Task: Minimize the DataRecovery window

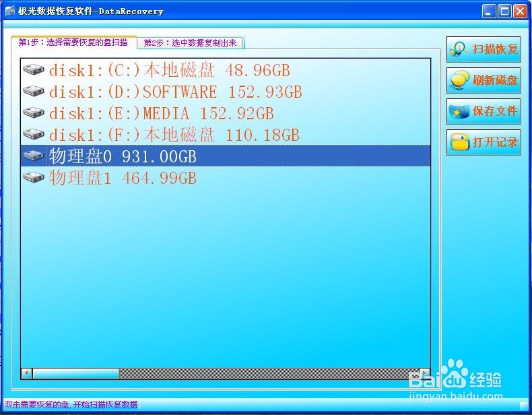Action: coord(489,11)
